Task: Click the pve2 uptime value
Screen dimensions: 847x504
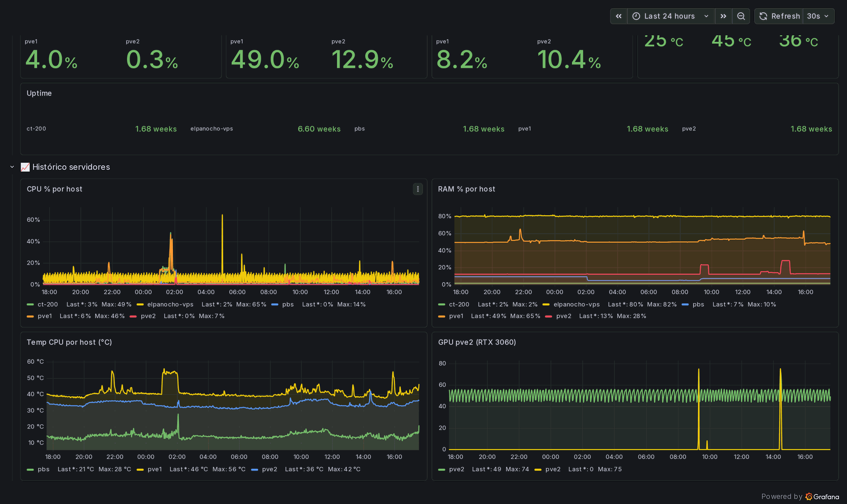Action: (811, 129)
